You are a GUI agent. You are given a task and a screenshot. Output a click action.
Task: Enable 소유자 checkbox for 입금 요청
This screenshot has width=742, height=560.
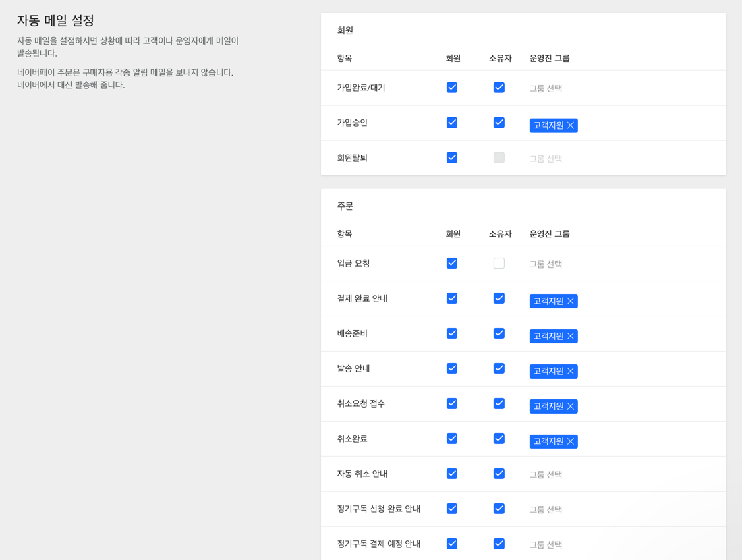point(499,263)
